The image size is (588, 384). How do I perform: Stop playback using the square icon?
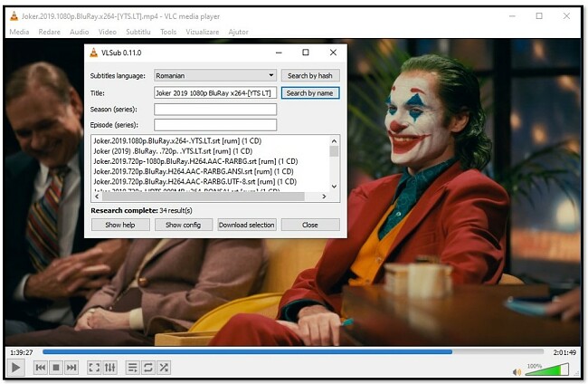56,368
